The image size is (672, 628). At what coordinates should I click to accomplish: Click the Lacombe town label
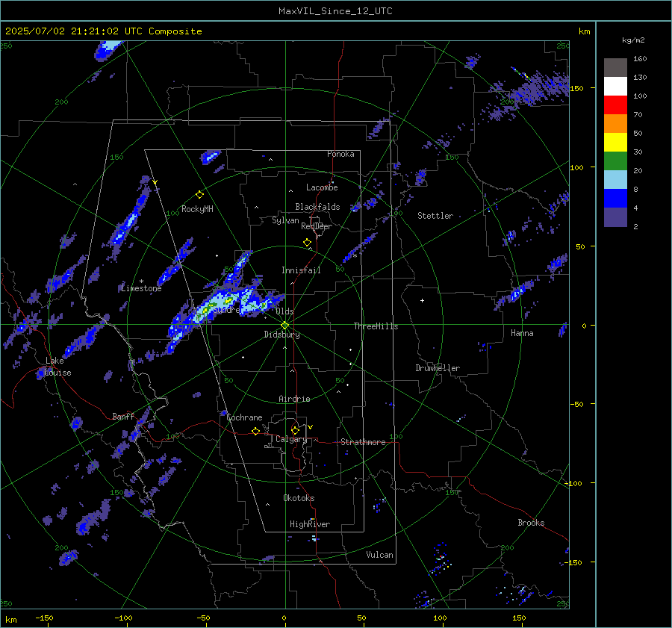pos(322,187)
